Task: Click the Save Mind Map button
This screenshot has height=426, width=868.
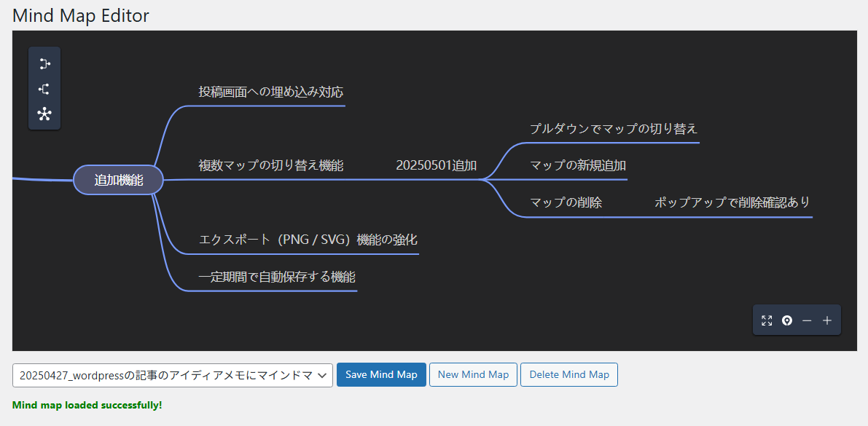Action: click(381, 374)
